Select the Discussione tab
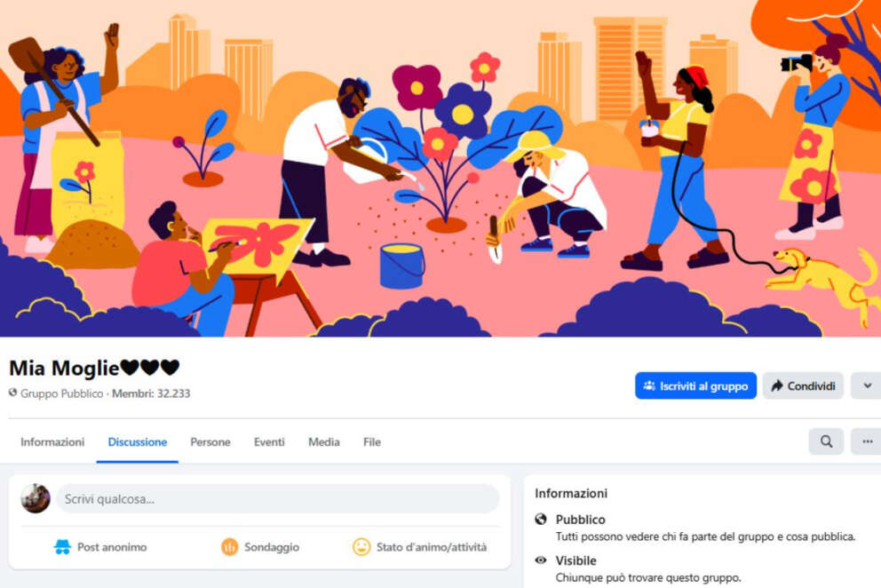The height and width of the screenshot is (588, 881). (138, 441)
